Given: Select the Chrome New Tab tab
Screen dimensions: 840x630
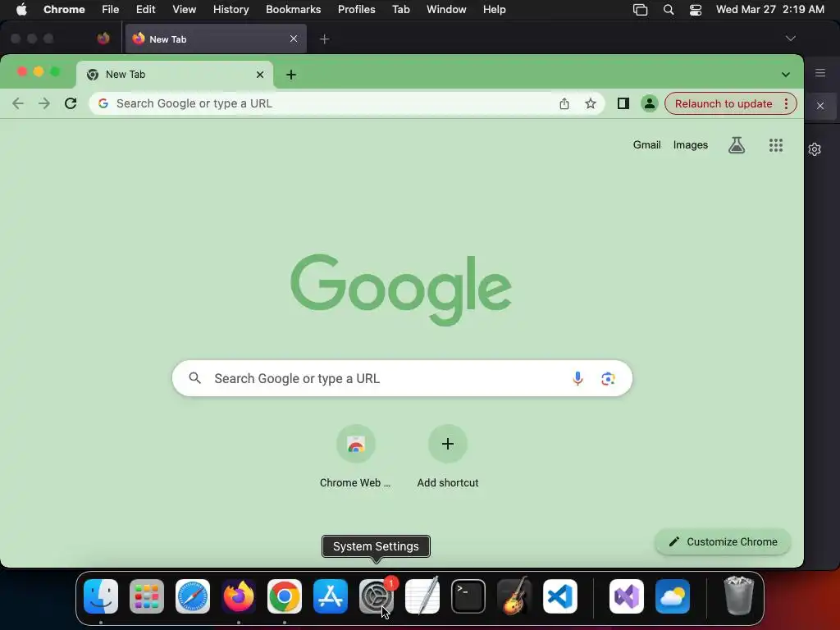Looking at the screenshot, I should [175, 75].
